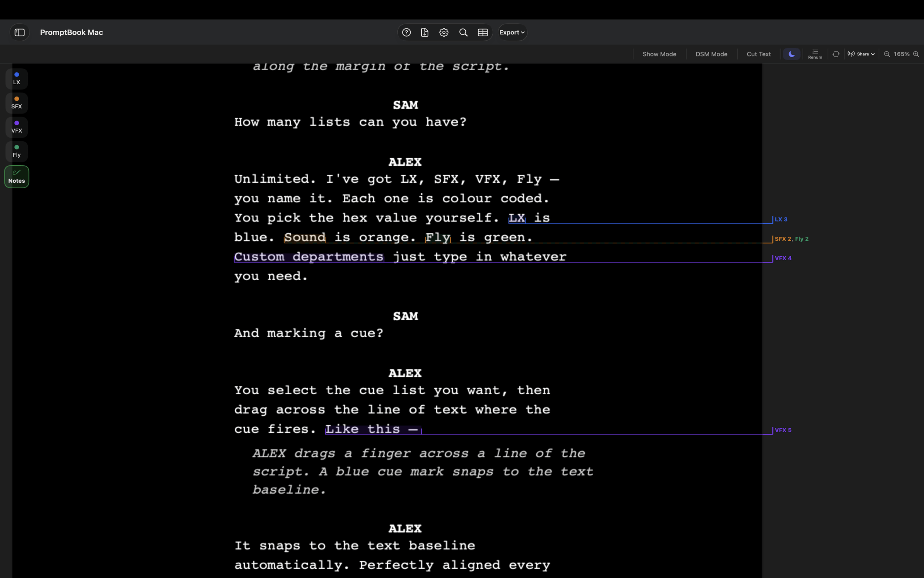Toggle Cut Text
The width and height of the screenshot is (924, 578).
coord(759,54)
